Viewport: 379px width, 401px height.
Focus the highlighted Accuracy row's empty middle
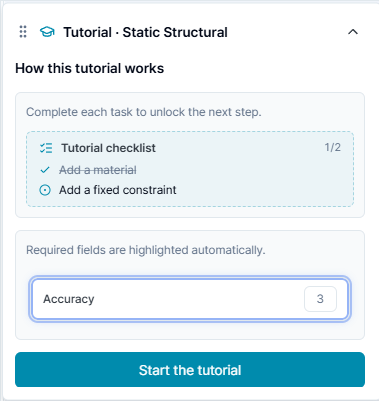[199, 299]
